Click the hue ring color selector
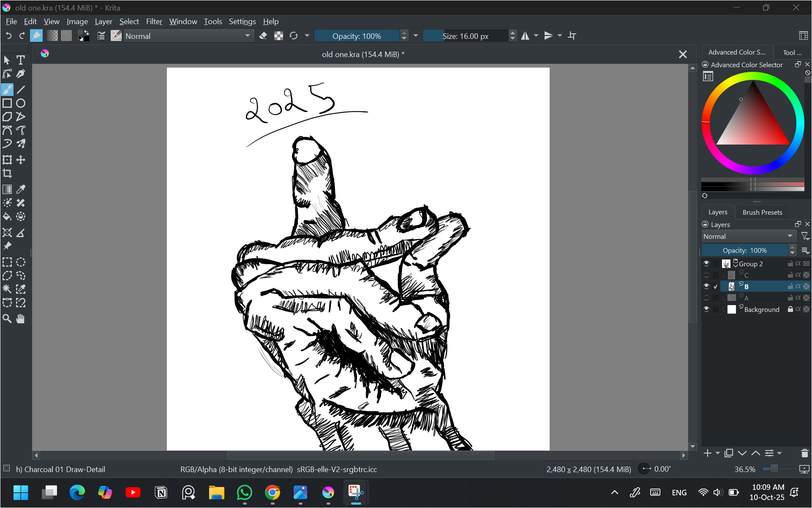This screenshot has height=508, width=812. point(752,76)
